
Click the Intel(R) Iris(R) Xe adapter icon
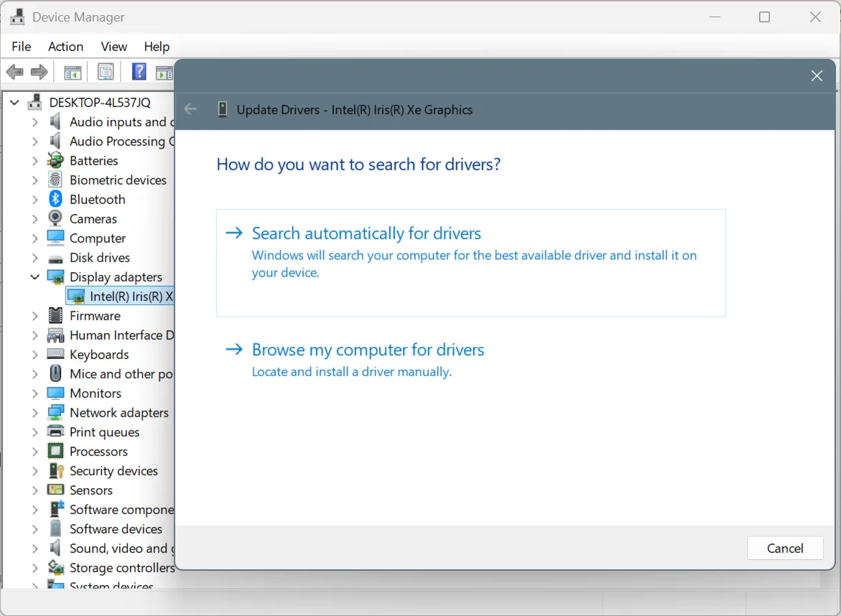[76, 296]
